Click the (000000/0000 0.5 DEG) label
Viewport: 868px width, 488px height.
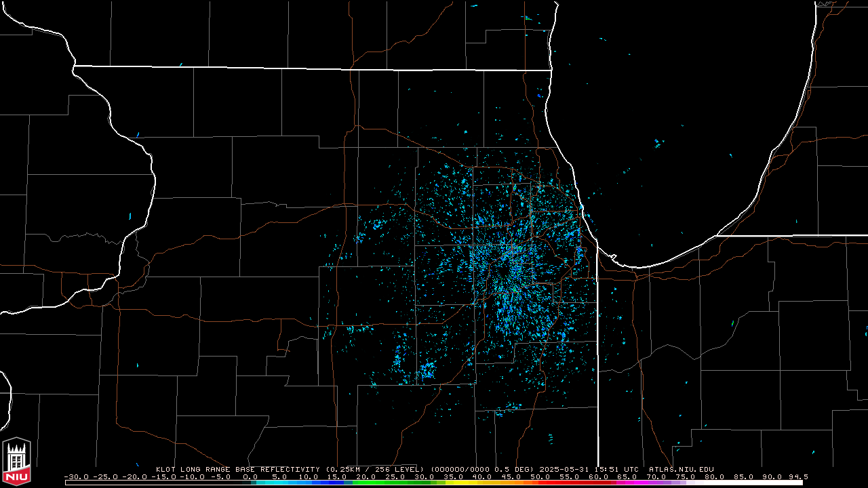click(x=484, y=469)
